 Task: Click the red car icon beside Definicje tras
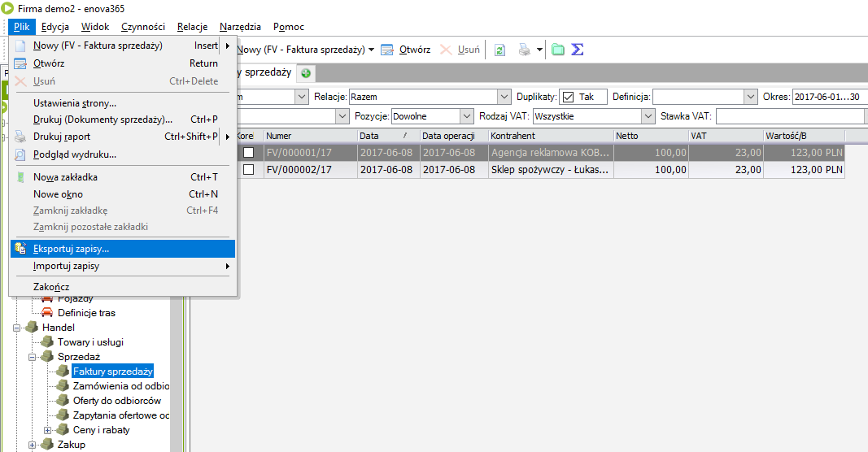coord(47,313)
